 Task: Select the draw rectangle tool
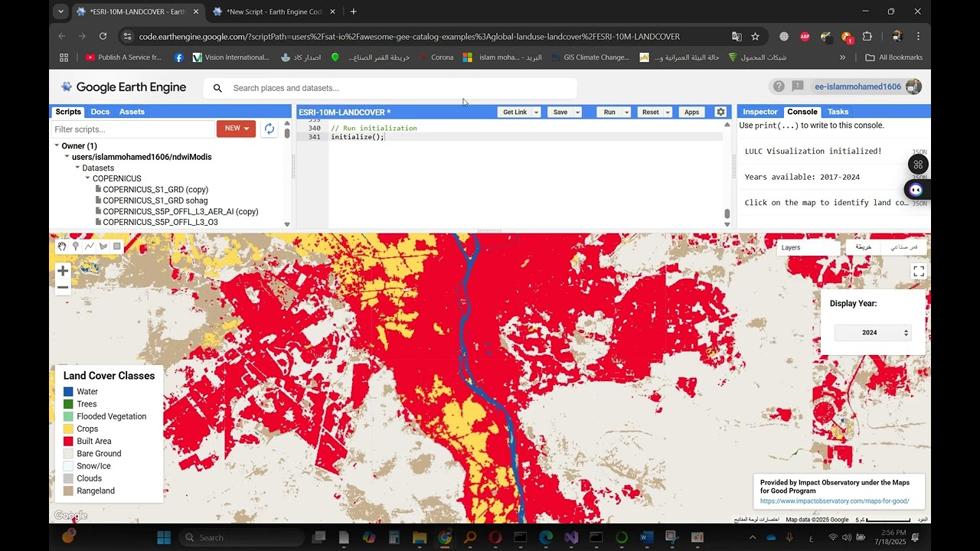117,246
